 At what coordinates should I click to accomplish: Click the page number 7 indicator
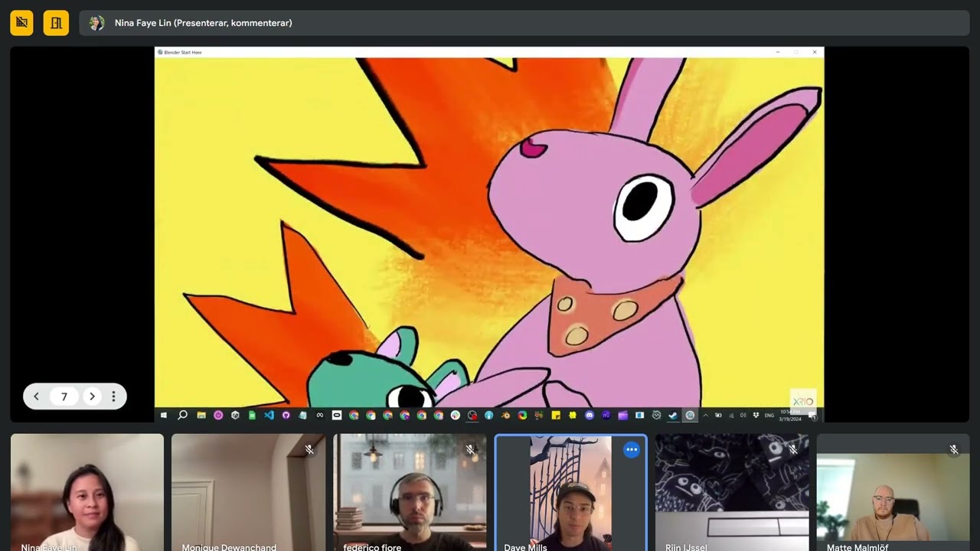64,396
